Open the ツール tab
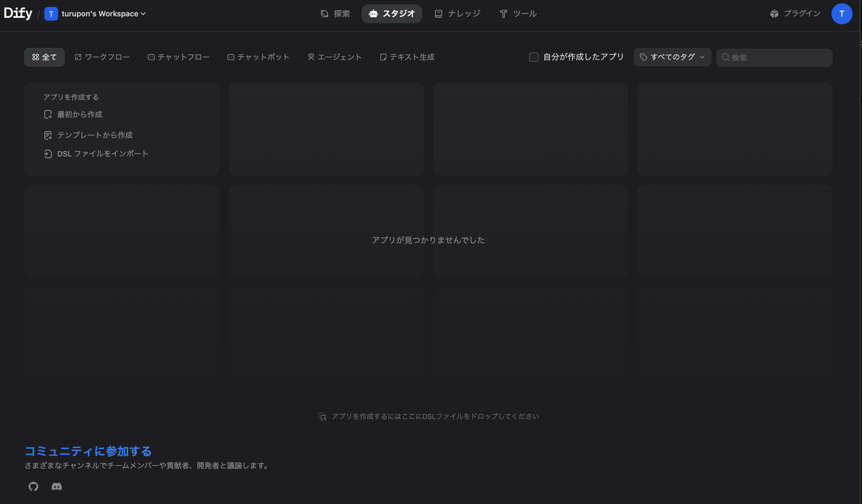862x504 pixels. click(x=517, y=13)
